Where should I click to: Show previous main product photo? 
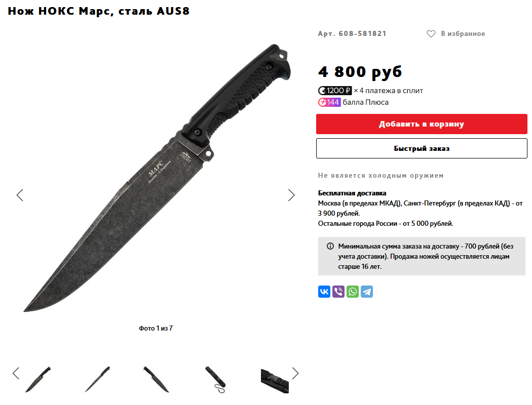tap(20, 195)
